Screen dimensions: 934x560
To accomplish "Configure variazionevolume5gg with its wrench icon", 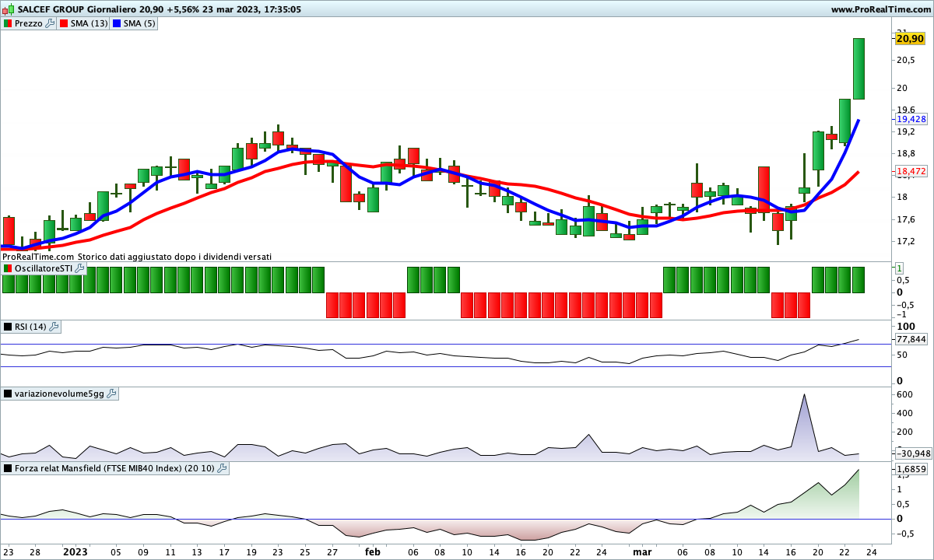I will (x=112, y=394).
